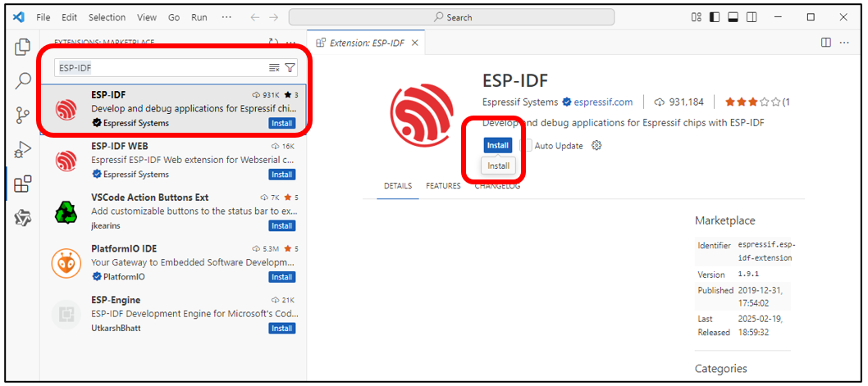The width and height of the screenshot is (868, 386).
Task: Click the Categories heading
Action: (x=720, y=369)
